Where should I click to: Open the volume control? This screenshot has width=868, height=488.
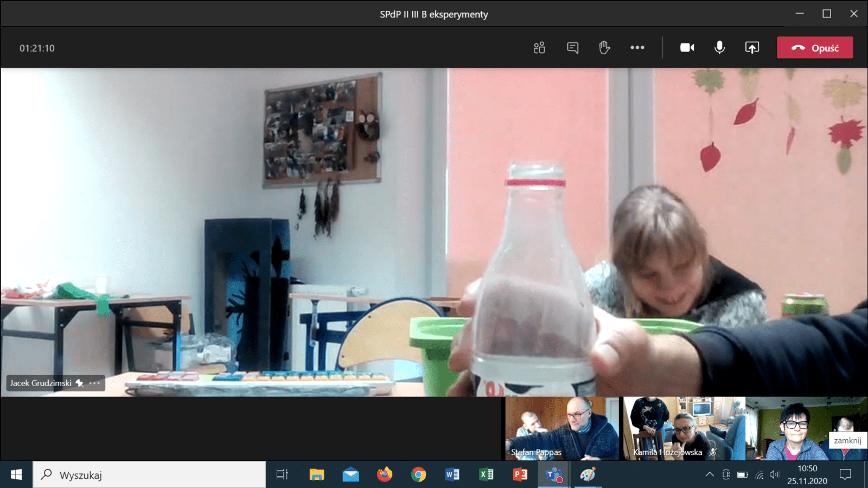[774, 474]
